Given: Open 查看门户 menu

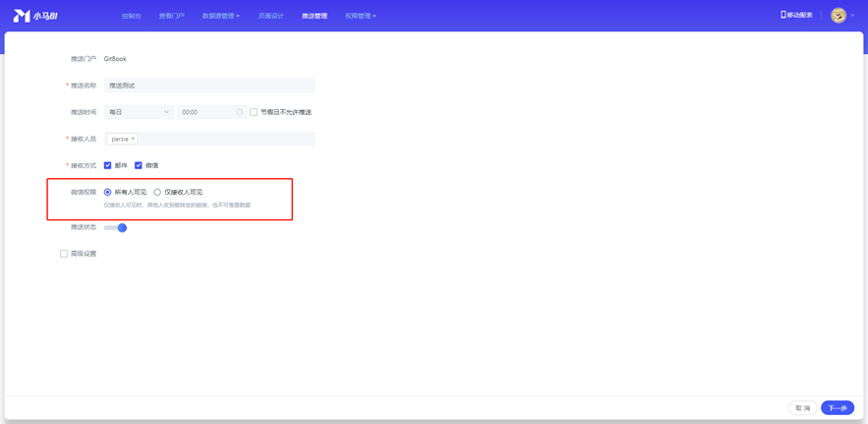Looking at the screenshot, I should click(x=172, y=16).
